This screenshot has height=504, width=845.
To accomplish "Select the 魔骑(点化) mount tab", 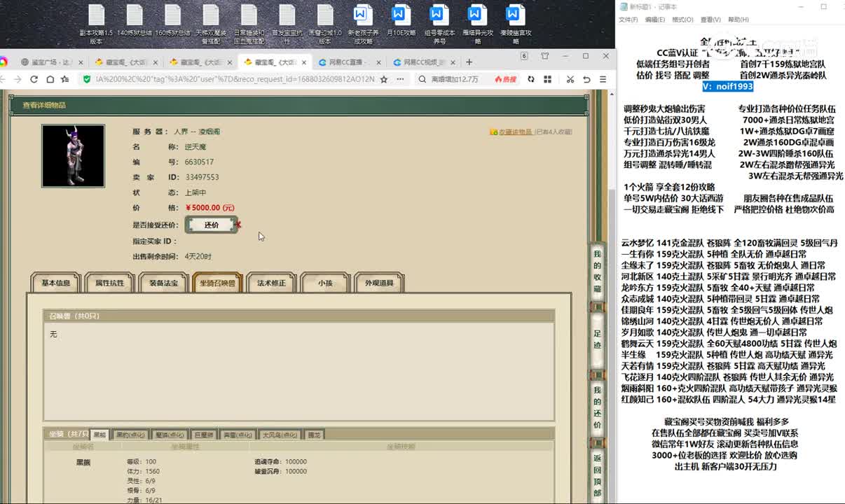I will [170, 435].
